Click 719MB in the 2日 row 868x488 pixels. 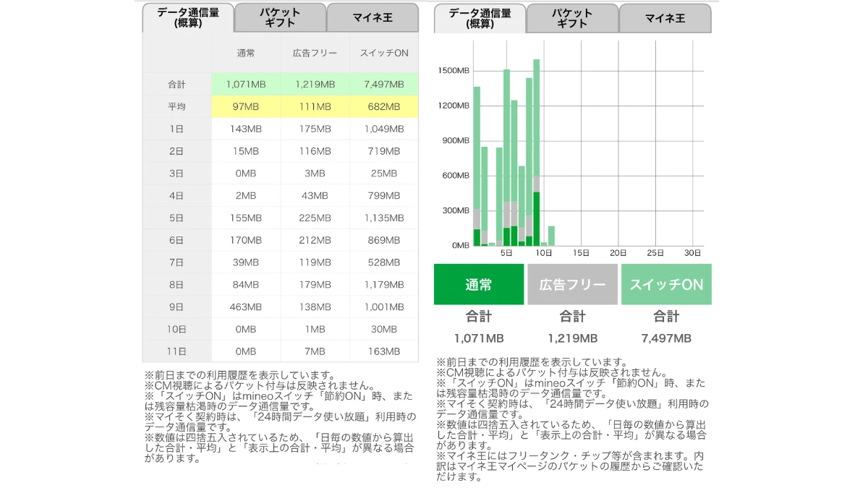[x=383, y=151]
